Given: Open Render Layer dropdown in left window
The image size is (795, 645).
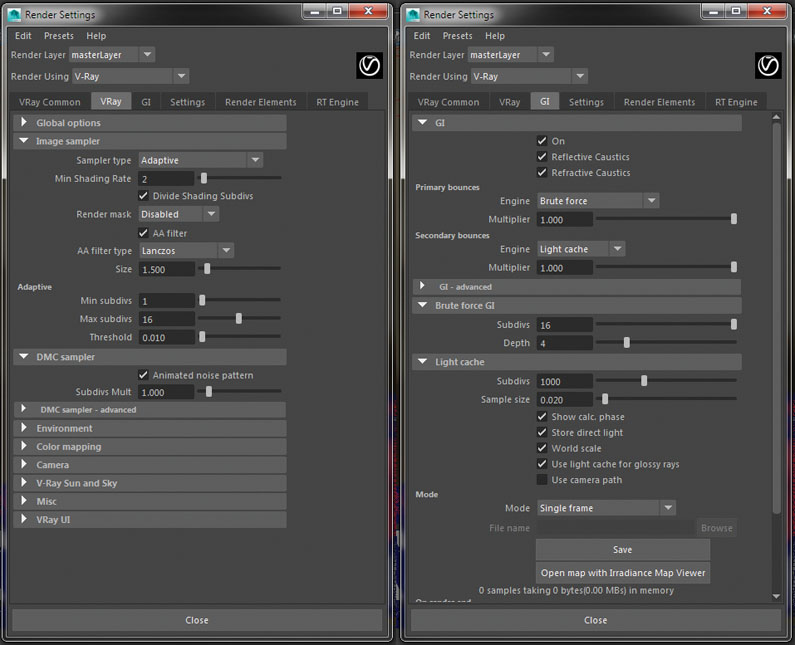Looking at the screenshot, I should [x=112, y=55].
